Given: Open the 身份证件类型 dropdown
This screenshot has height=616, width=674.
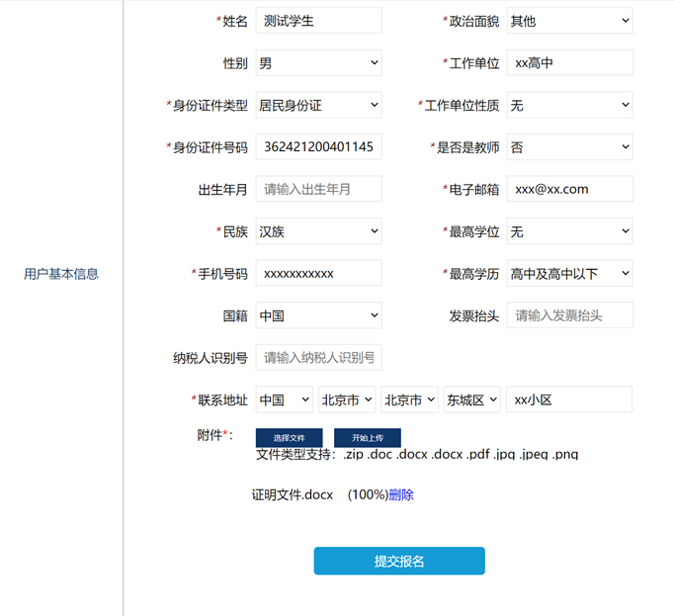Looking at the screenshot, I should coord(318,105).
